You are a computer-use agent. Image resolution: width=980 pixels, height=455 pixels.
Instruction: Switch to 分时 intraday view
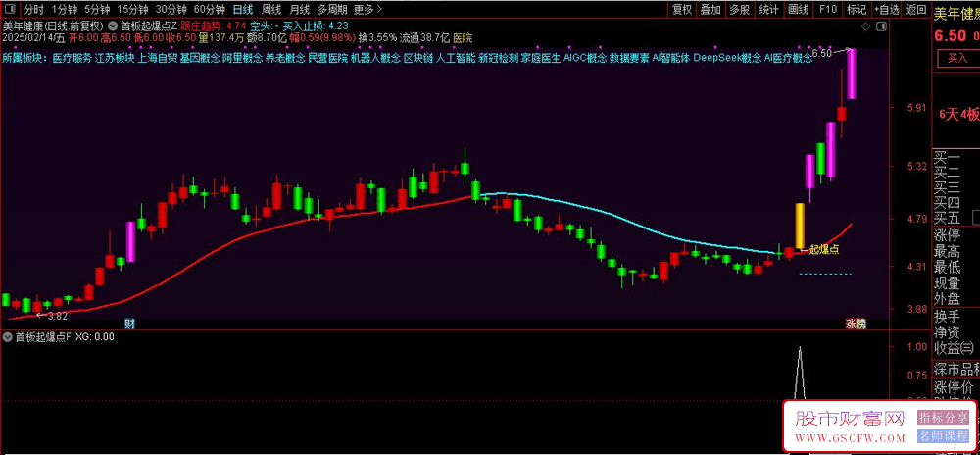[x=33, y=9]
